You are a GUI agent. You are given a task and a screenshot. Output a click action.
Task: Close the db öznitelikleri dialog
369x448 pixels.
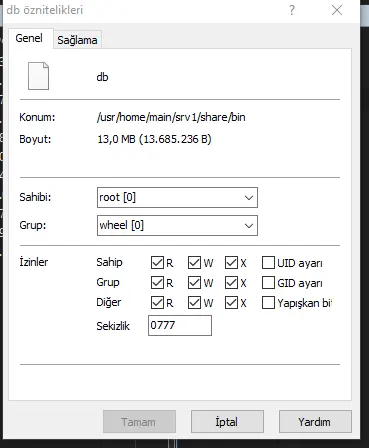(337, 10)
